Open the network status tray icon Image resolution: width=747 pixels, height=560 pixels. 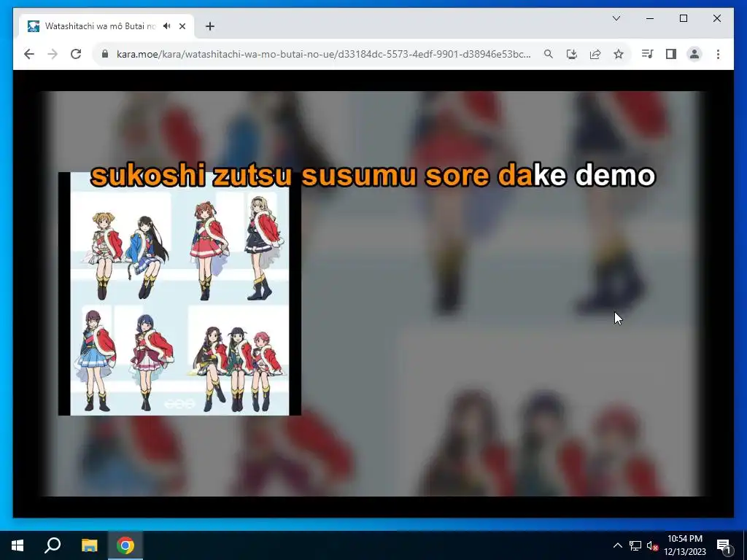(x=635, y=545)
